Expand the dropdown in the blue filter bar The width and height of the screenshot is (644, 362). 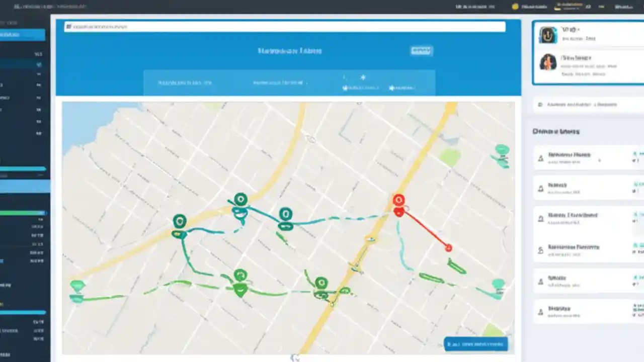click(x=306, y=83)
